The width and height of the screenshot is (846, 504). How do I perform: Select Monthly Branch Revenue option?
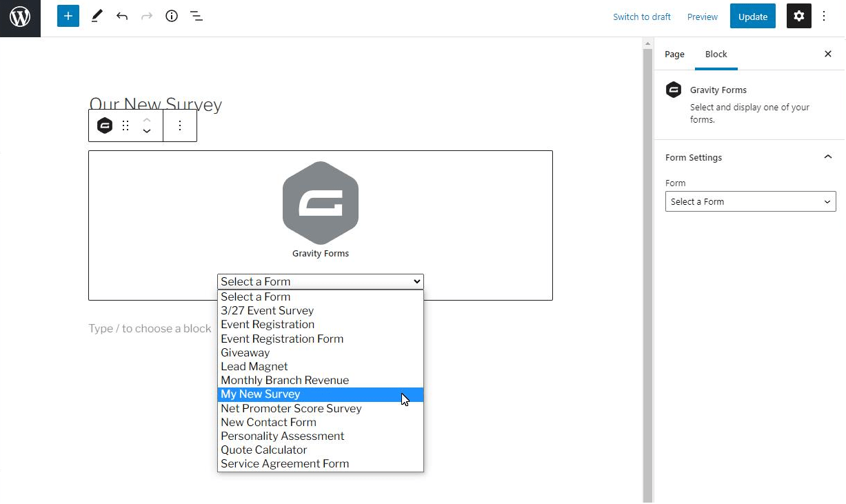321,380
